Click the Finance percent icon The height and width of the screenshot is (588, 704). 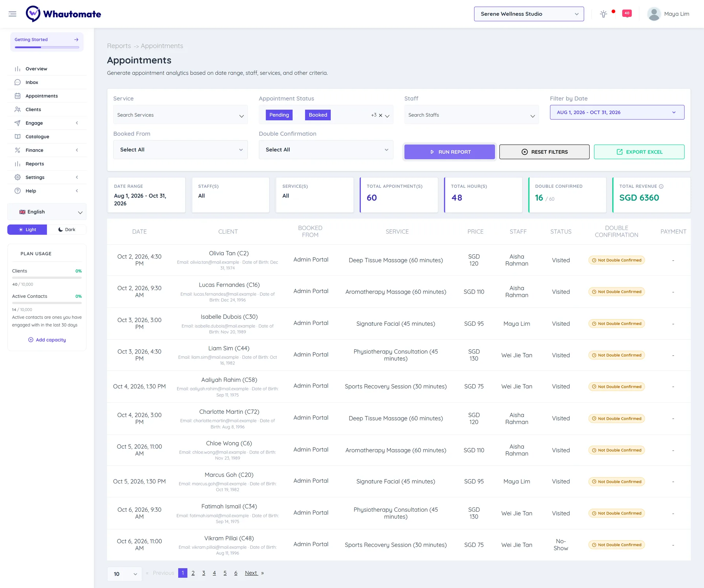tap(17, 150)
